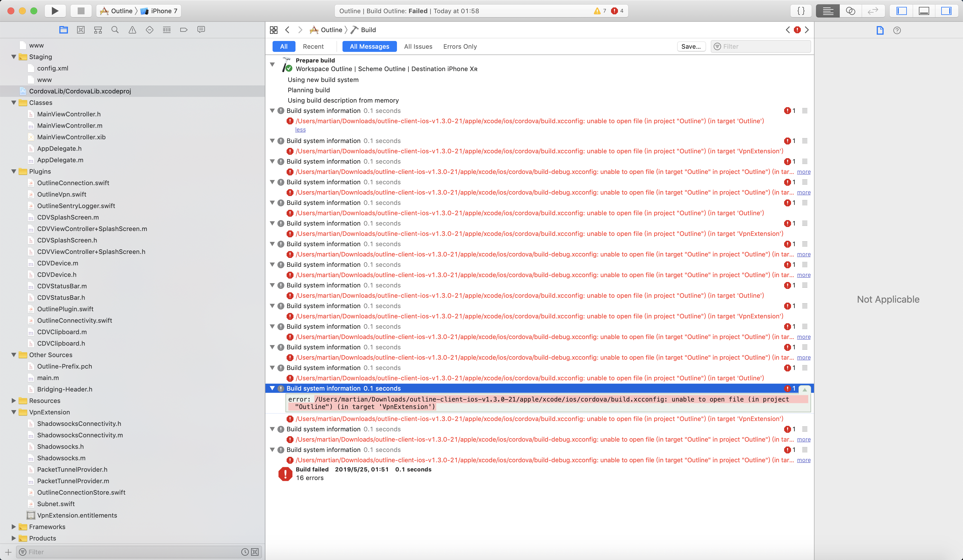The width and height of the screenshot is (963, 560).
Task: Open the Test navigator diamond icon
Action: point(149,30)
